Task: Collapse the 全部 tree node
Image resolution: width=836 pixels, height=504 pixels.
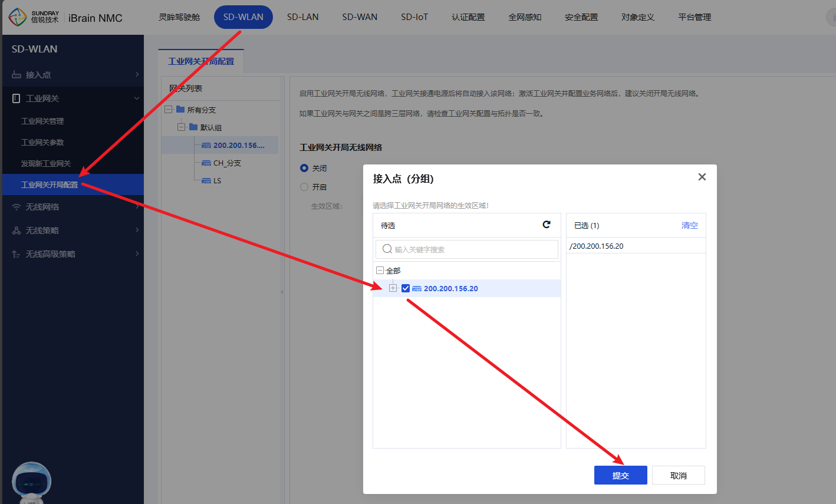Action: coord(380,271)
